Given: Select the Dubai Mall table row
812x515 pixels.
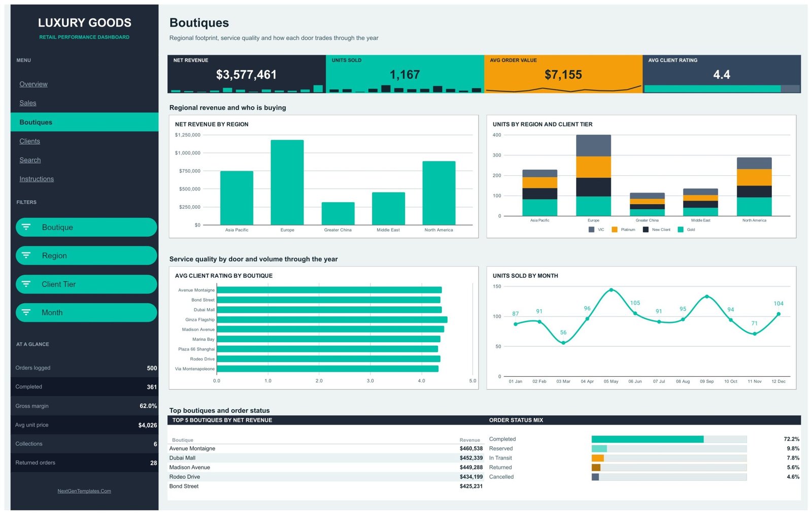Looking at the screenshot, I should click(326, 458).
